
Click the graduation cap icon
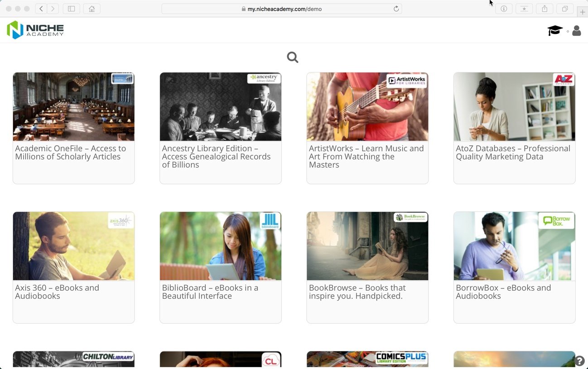[x=555, y=31]
